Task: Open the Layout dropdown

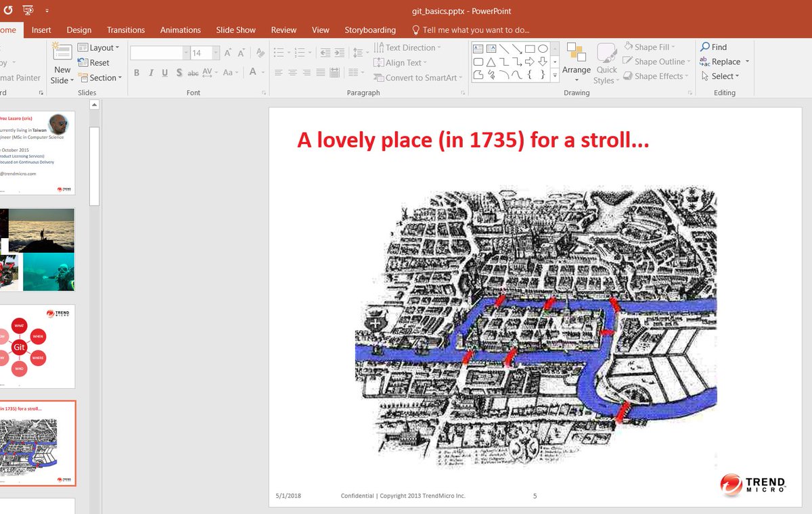Action: click(99, 47)
